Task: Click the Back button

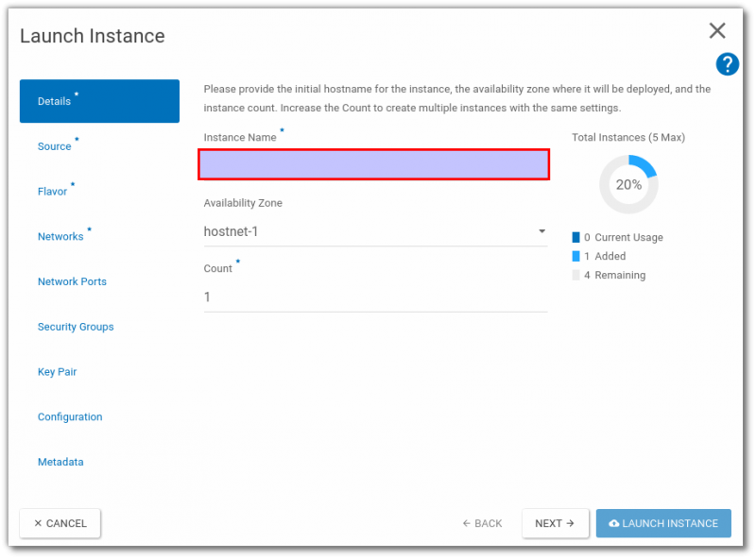Action: [x=482, y=523]
